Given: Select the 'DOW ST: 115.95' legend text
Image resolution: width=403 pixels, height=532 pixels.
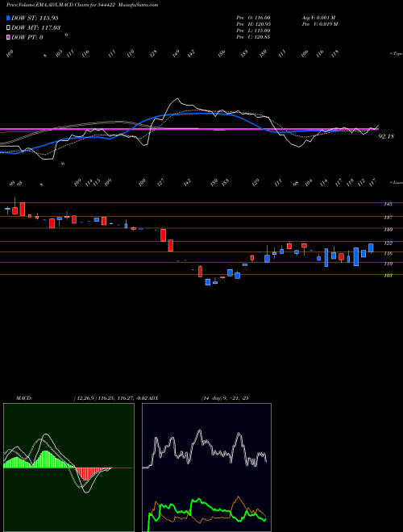Looking at the screenshot, I should (x=35, y=18).
